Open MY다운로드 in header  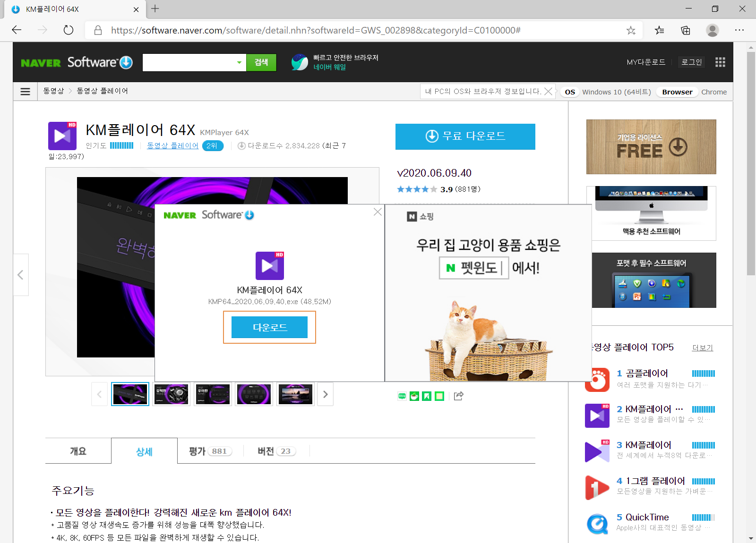pyautogui.click(x=646, y=62)
